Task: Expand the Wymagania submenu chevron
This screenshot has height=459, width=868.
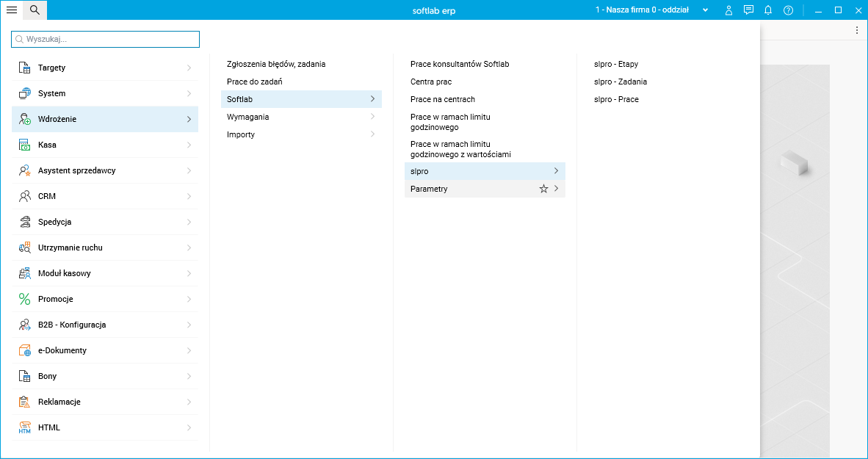Action: click(x=372, y=117)
